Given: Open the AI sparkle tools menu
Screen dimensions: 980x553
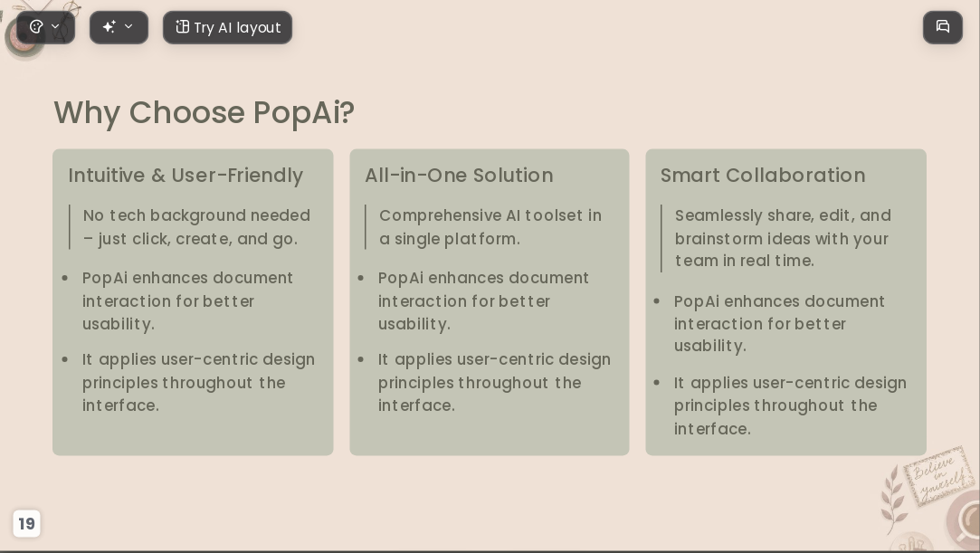Looking at the screenshot, I should coord(119,27).
